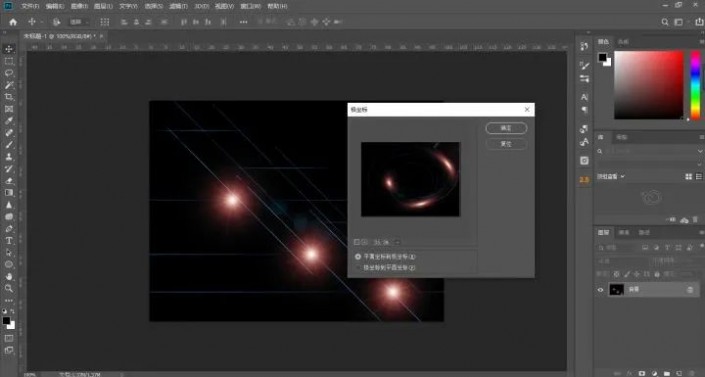This screenshot has width=705, height=377.
Task: Hide the Background layer eye icon
Action: 600,290
